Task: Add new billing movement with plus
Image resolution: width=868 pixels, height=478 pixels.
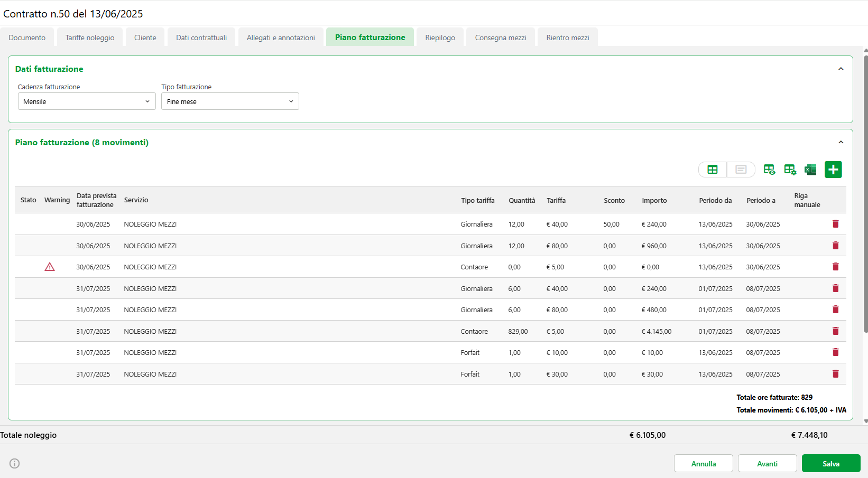Action: pos(833,170)
